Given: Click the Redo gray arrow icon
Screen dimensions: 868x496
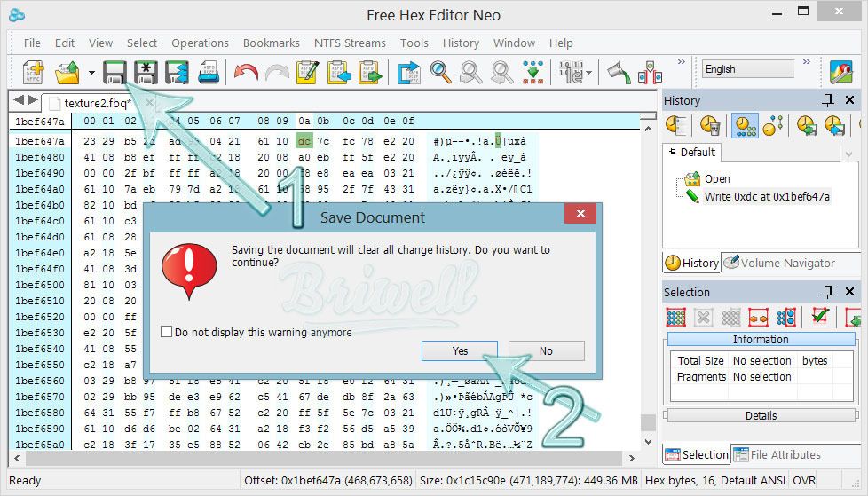Looking at the screenshot, I should tap(277, 73).
